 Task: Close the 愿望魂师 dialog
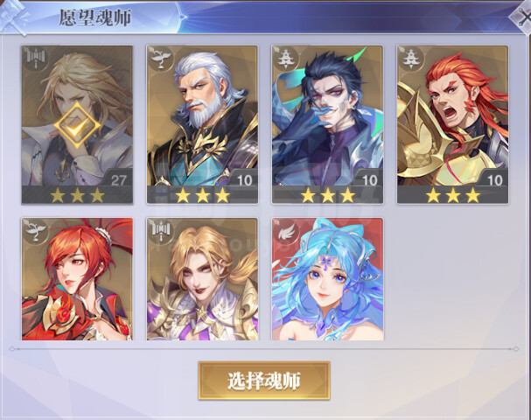(522, 17)
